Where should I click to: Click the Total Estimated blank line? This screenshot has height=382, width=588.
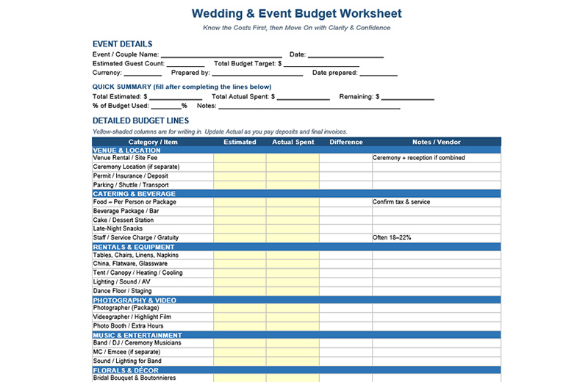(176, 97)
